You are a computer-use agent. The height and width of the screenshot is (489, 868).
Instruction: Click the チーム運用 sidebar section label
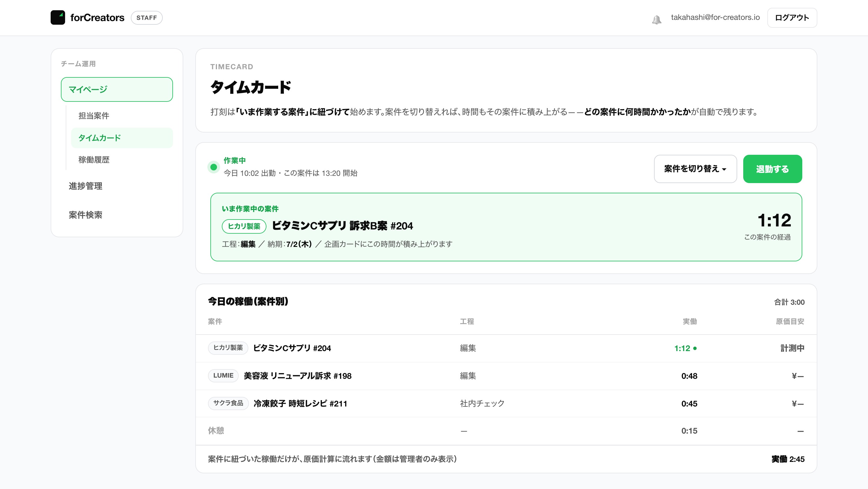click(x=78, y=64)
